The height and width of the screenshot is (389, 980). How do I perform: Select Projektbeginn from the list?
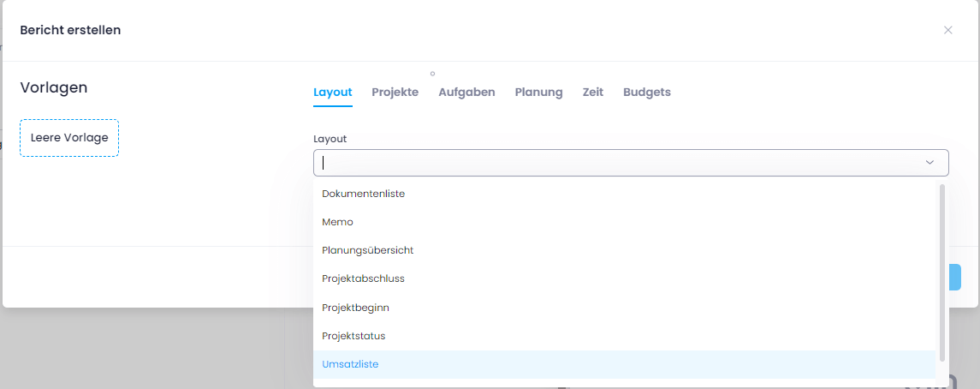355,308
